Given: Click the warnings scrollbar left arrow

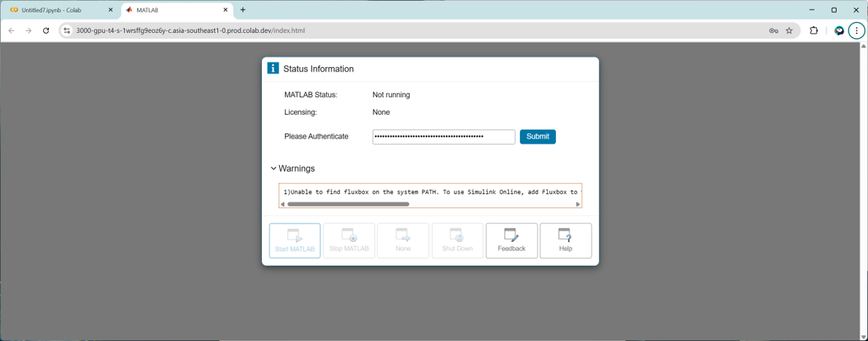Looking at the screenshot, I should point(282,204).
